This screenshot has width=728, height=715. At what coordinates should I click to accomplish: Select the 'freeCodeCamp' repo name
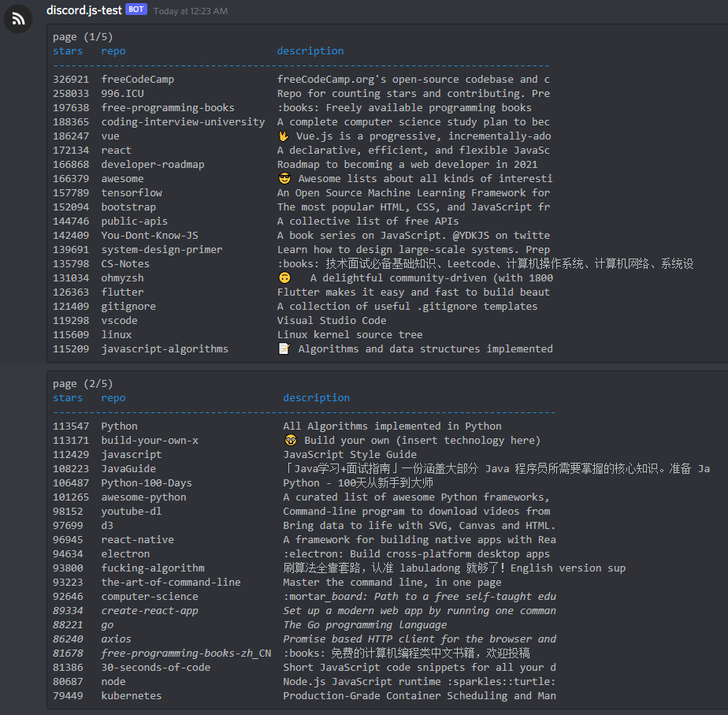pos(137,80)
